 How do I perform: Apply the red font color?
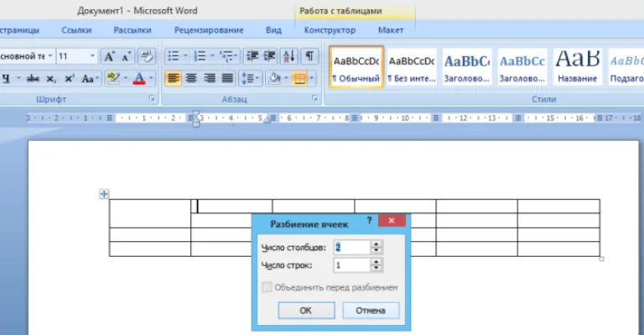(x=139, y=78)
